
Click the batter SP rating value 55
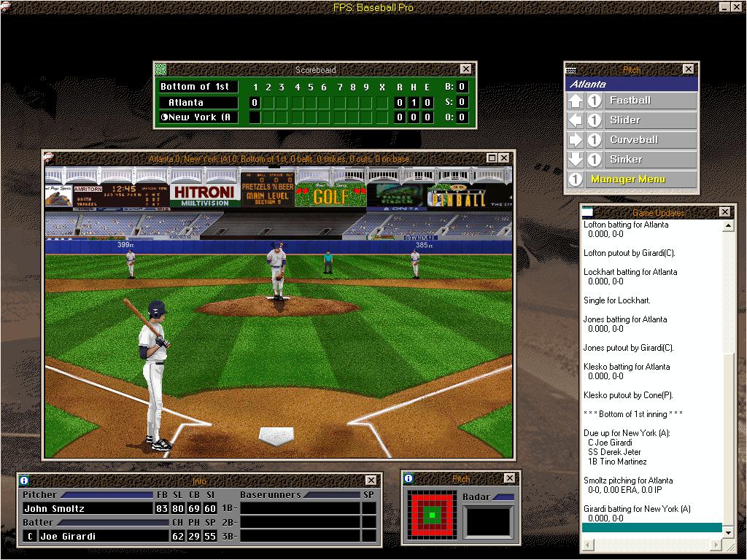point(210,536)
